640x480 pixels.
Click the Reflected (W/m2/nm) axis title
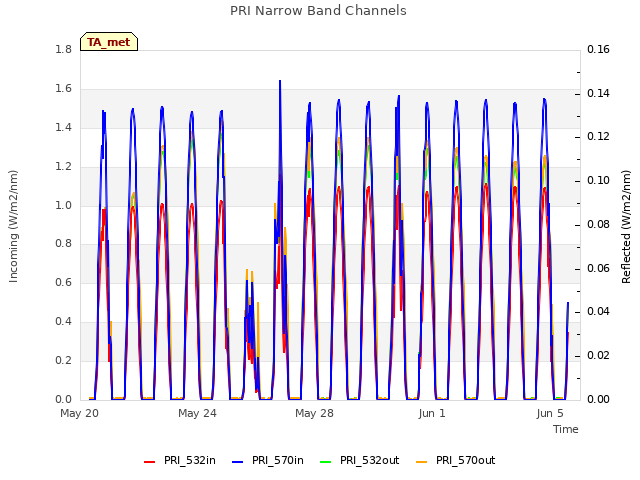click(626, 227)
